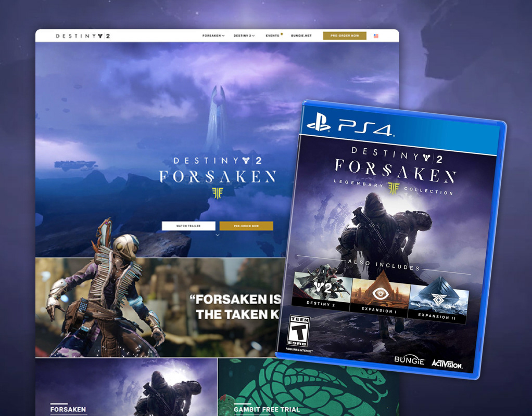The height and width of the screenshot is (416, 532).
Task: Click the Activision logo on the game case
Action: tap(447, 364)
